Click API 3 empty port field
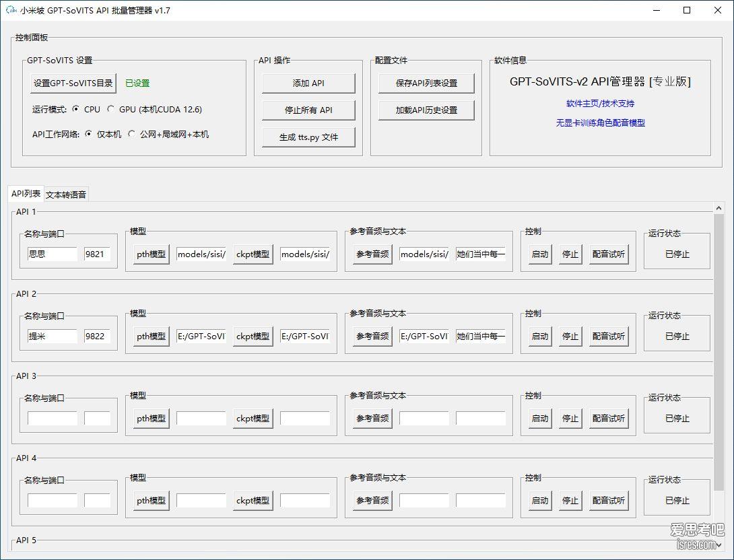 click(98, 418)
